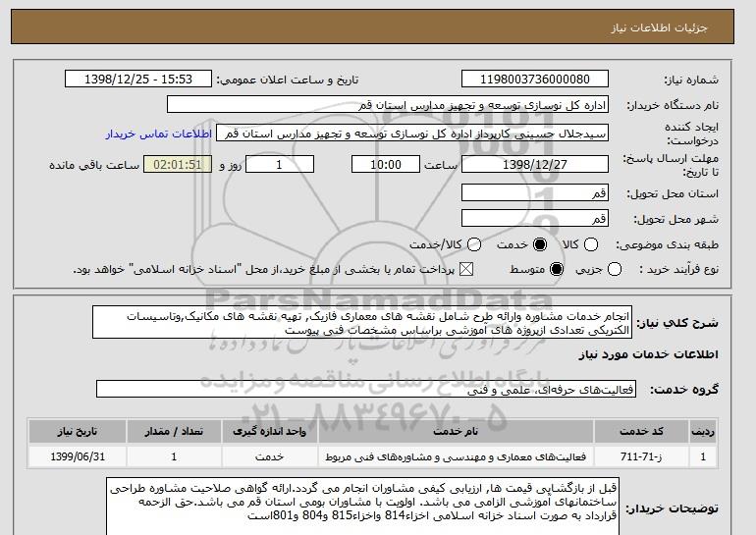Screen dimensions: 756x535
Task: Click the اطلاعات خدمات مورد نیاز heading
Action: pos(648,354)
